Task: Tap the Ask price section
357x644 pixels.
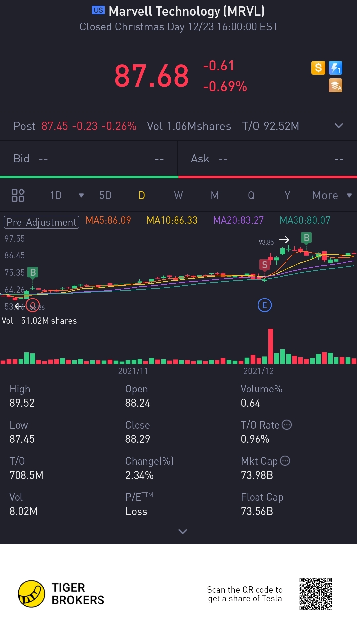Action: coord(267,159)
